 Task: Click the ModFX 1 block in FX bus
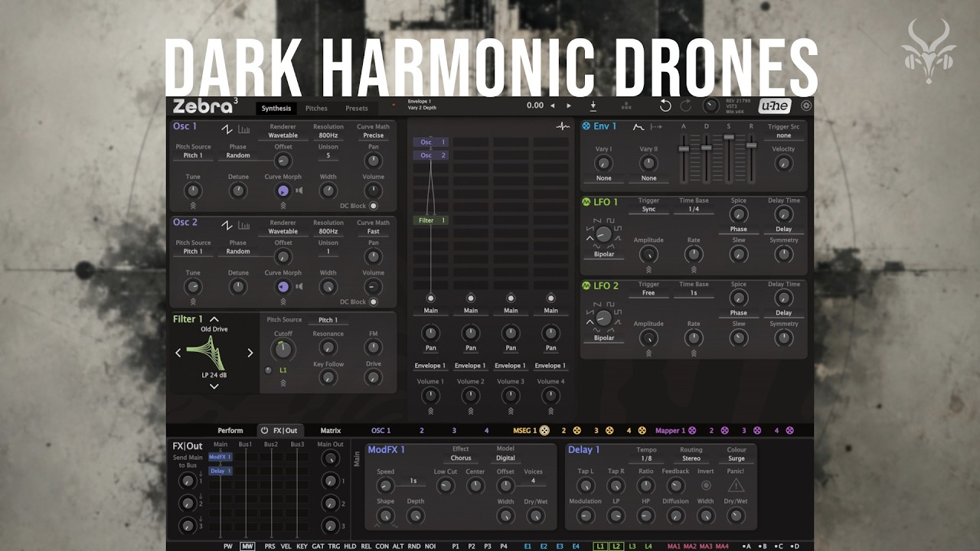click(220, 457)
